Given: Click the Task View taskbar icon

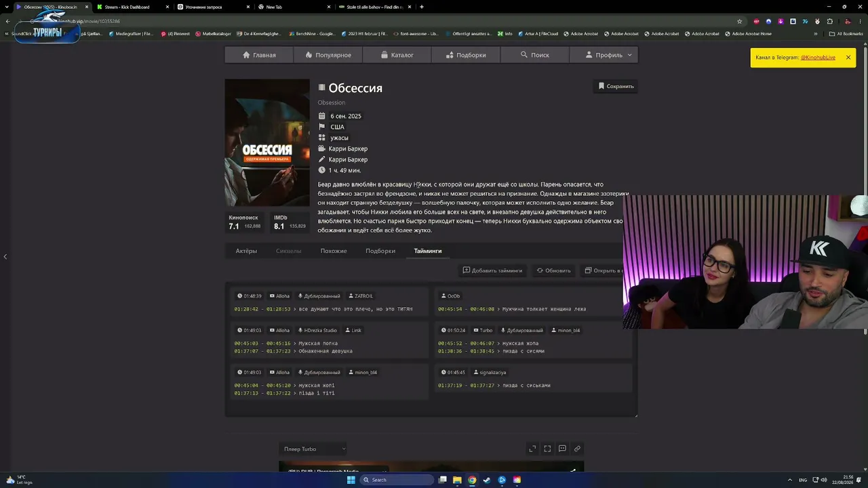Looking at the screenshot, I should pos(442,480).
